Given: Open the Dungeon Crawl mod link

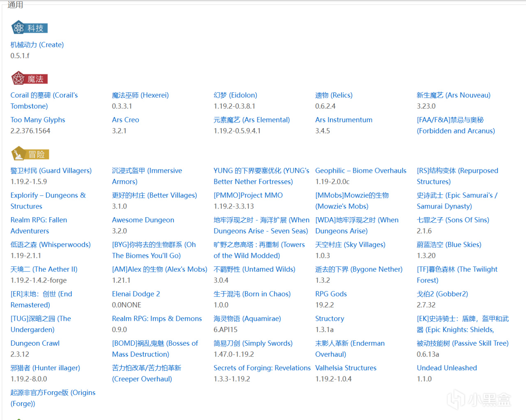Looking at the screenshot, I should coord(35,343).
